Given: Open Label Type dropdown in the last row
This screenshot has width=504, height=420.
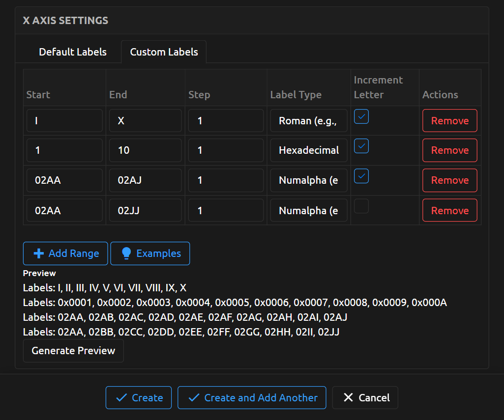Looking at the screenshot, I should [x=309, y=211].
